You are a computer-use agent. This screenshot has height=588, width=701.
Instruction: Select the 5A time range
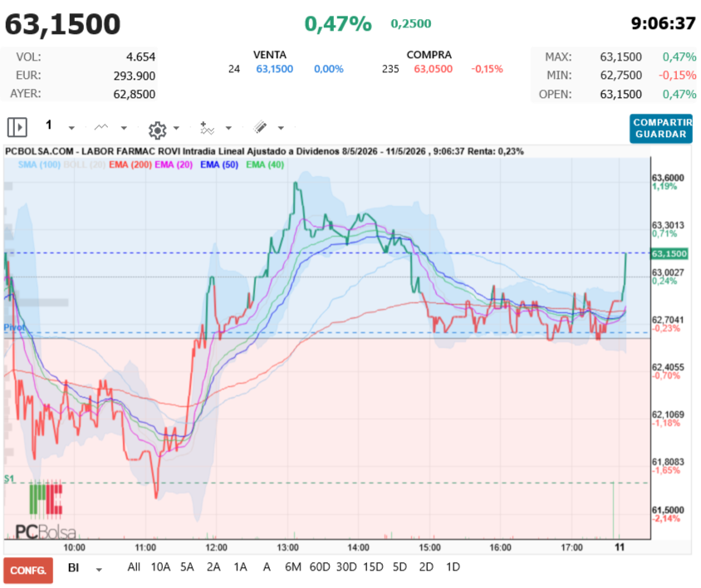(x=187, y=567)
